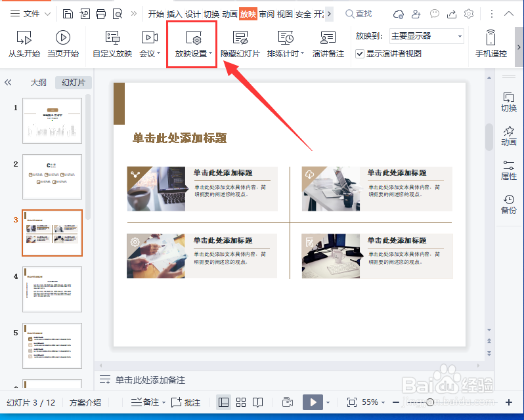Open 动画 animation side panel
Image resolution: width=524 pixels, height=420 pixels.
[x=509, y=136]
